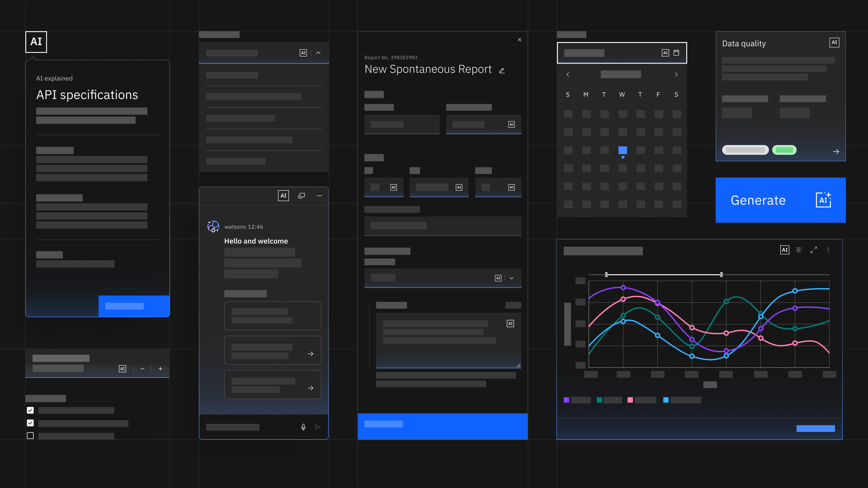Click a highlighted date in the calendar
This screenshot has width=868, height=488.
pyautogui.click(x=622, y=150)
